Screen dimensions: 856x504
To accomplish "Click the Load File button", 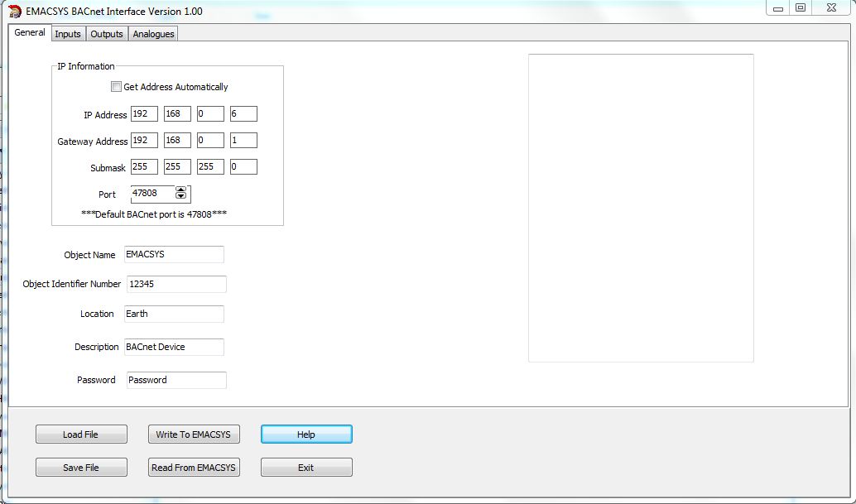I will (81, 434).
